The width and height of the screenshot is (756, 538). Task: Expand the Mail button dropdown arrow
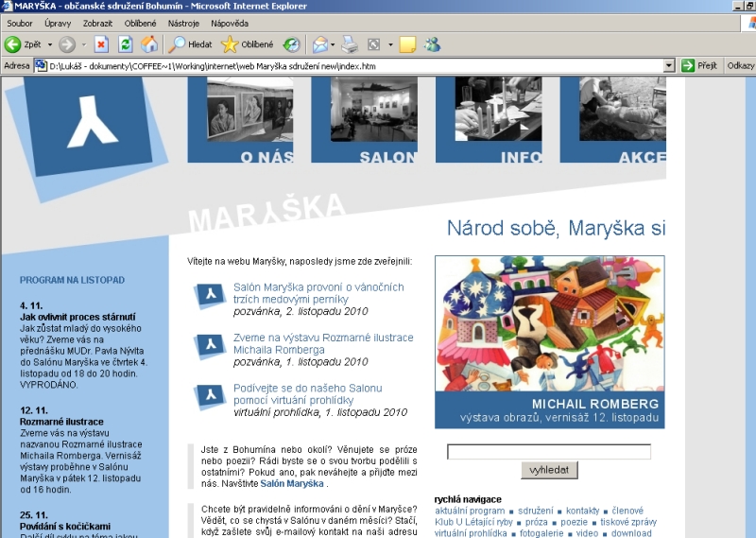[x=333, y=44]
